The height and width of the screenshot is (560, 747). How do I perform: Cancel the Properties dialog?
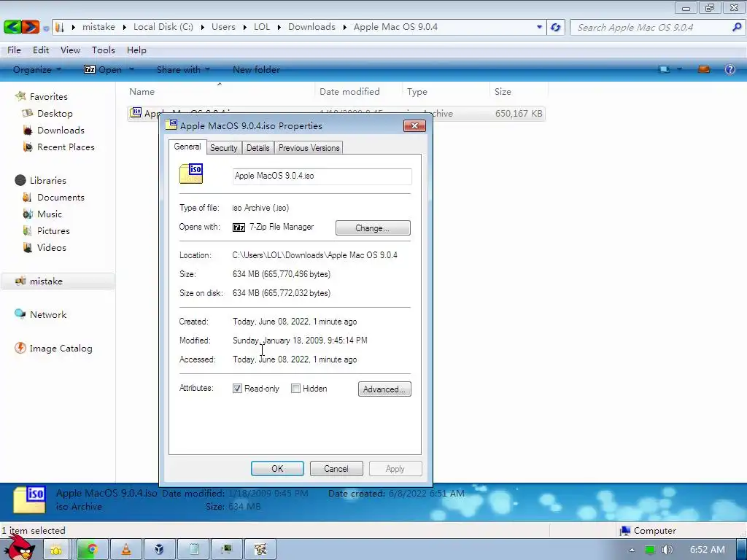tap(336, 469)
